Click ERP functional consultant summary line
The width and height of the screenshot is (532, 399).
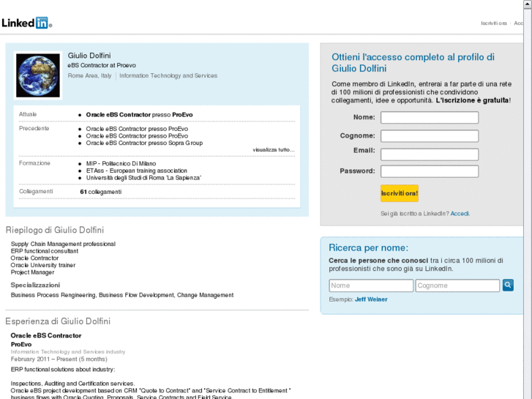click(x=45, y=251)
